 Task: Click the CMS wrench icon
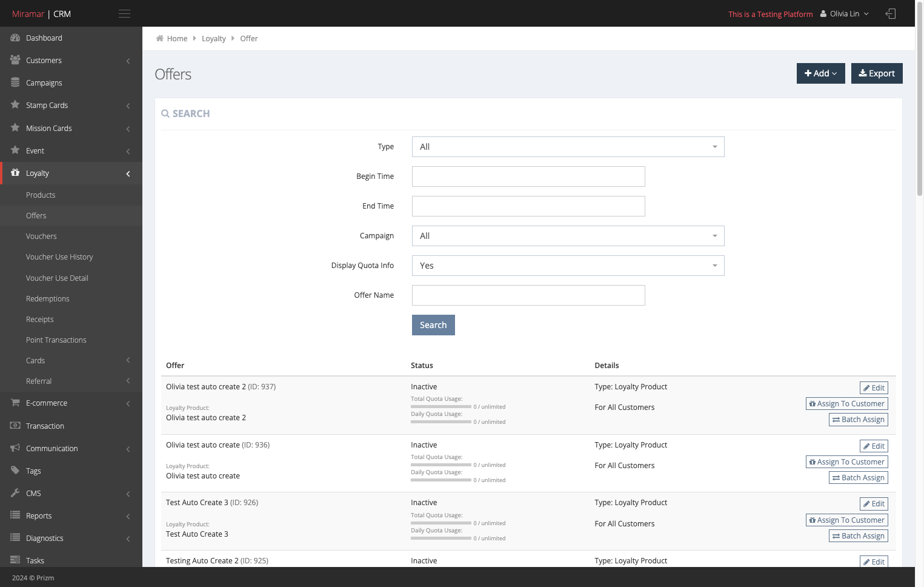tap(15, 493)
